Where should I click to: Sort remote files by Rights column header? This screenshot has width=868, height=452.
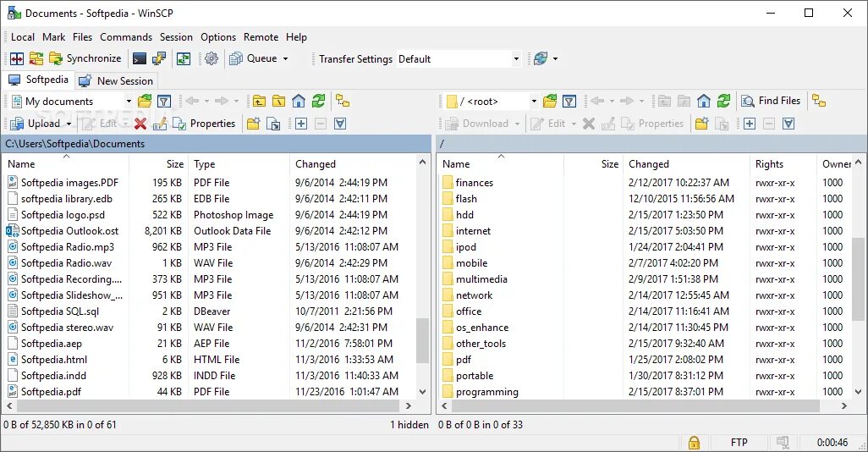point(783,164)
